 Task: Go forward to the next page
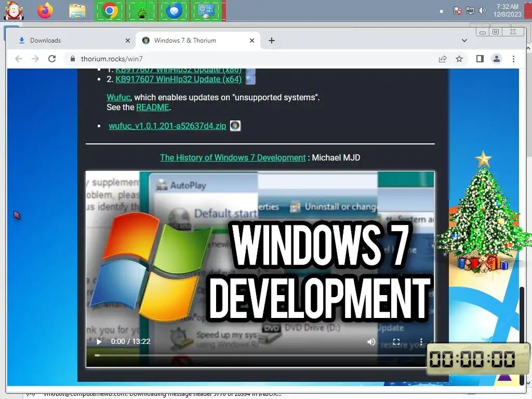[35, 59]
